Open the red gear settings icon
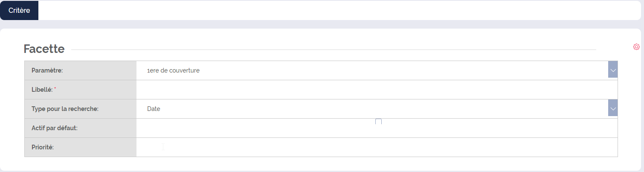Screen dimensions: 644x172 636,47
